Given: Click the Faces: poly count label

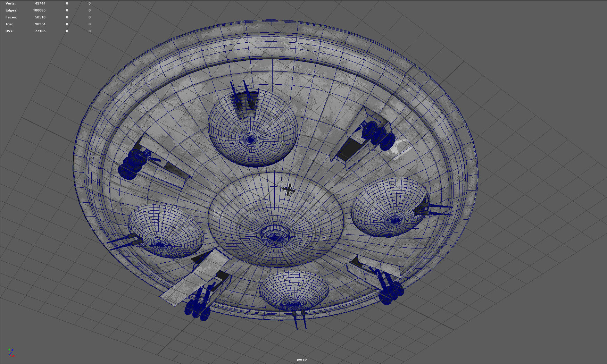Looking at the screenshot, I should [x=11, y=17].
